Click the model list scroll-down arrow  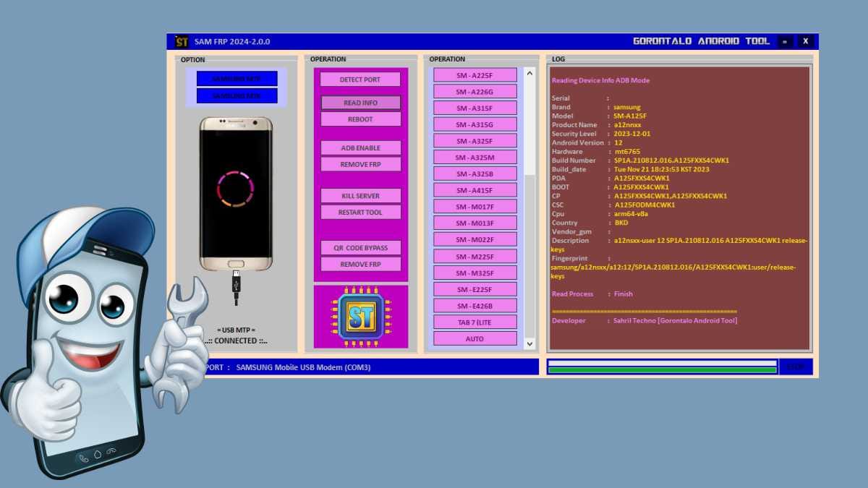tap(529, 345)
